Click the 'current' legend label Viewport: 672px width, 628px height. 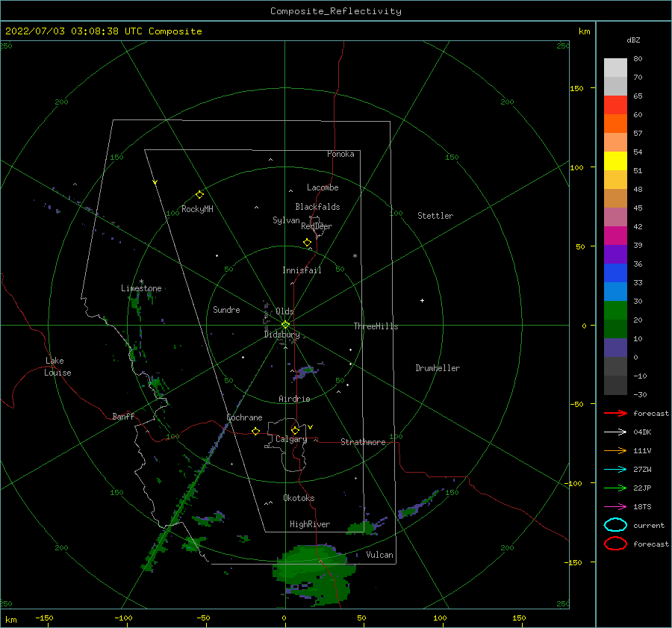(x=648, y=526)
